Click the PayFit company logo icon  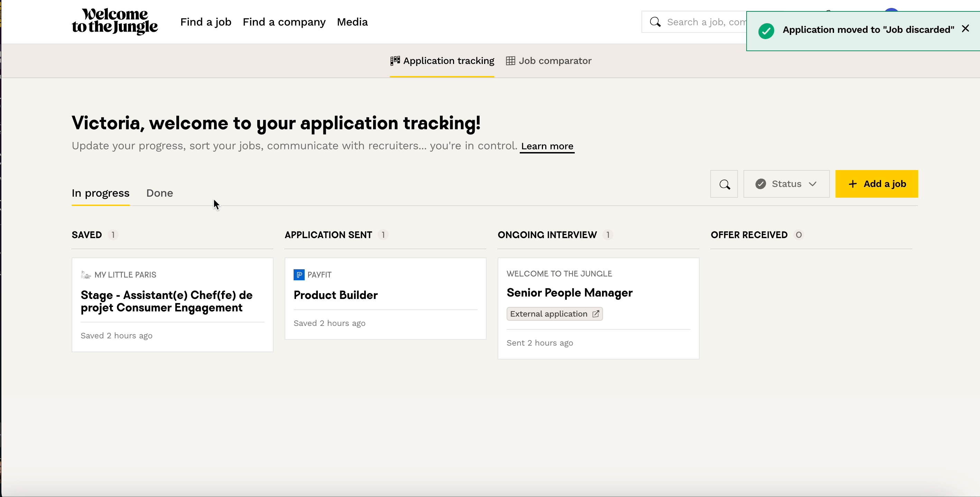(299, 274)
